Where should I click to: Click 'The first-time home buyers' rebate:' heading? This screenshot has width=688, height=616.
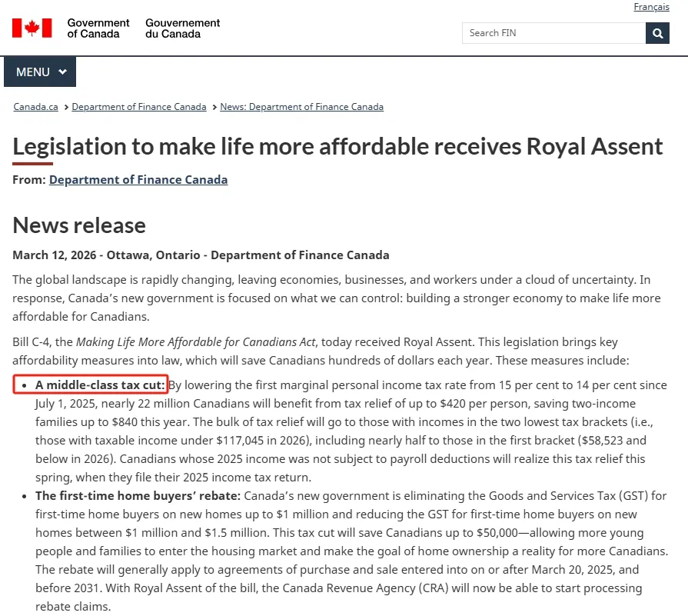[x=138, y=496]
